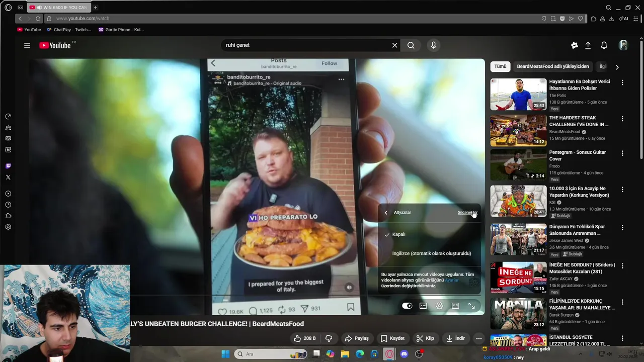Select İngilizce auto-generated subtitles

pos(429,253)
